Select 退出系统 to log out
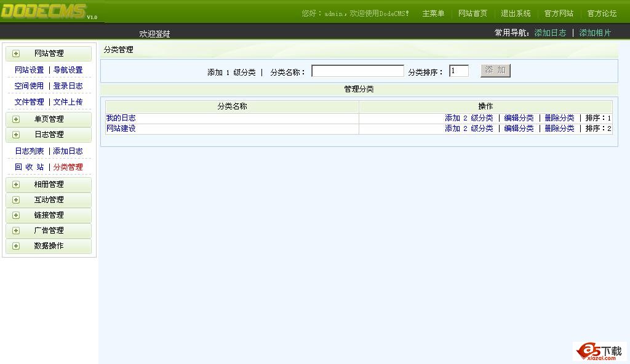 pos(516,14)
